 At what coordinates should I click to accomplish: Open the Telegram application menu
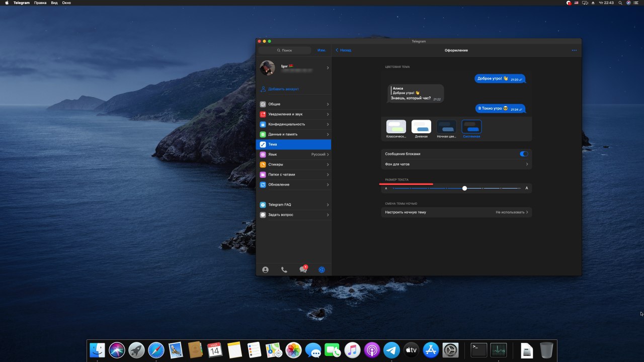click(x=22, y=3)
